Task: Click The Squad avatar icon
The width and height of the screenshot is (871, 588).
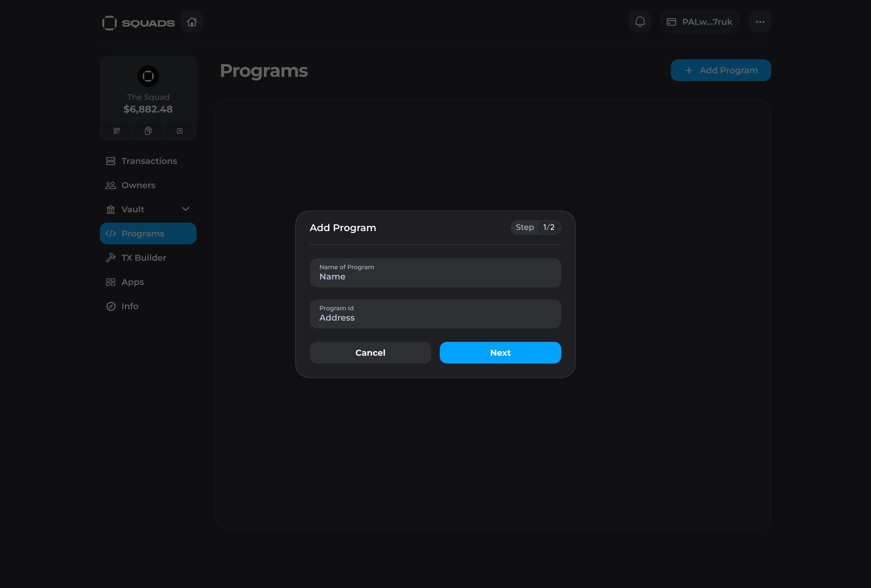Action: pos(148,76)
